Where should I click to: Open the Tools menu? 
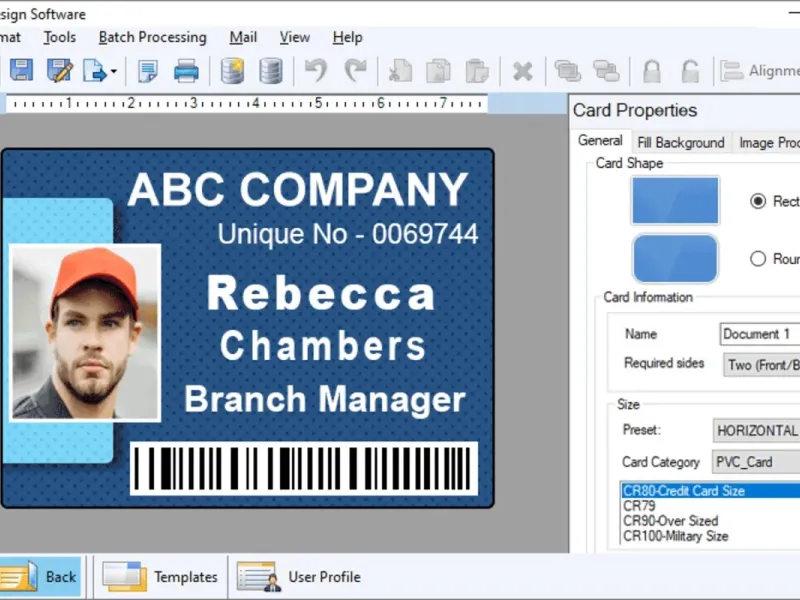pyautogui.click(x=60, y=37)
